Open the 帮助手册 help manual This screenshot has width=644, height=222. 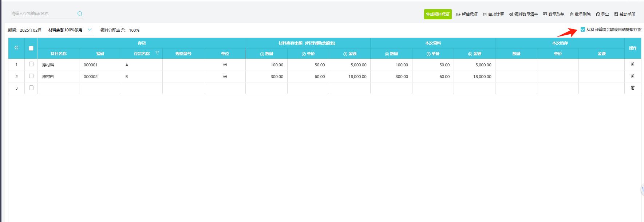(x=625, y=14)
